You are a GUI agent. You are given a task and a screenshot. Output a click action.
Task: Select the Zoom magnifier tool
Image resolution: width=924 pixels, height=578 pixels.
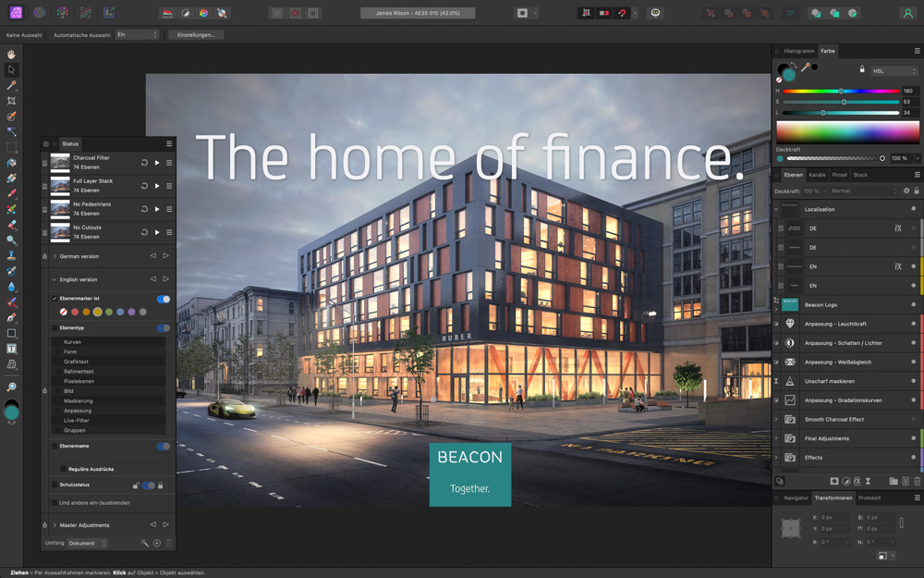pos(11,387)
